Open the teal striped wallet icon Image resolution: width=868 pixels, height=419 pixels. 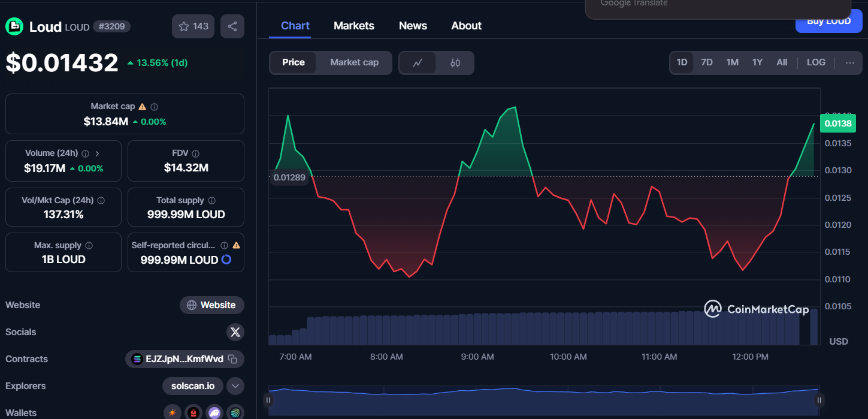click(x=235, y=412)
